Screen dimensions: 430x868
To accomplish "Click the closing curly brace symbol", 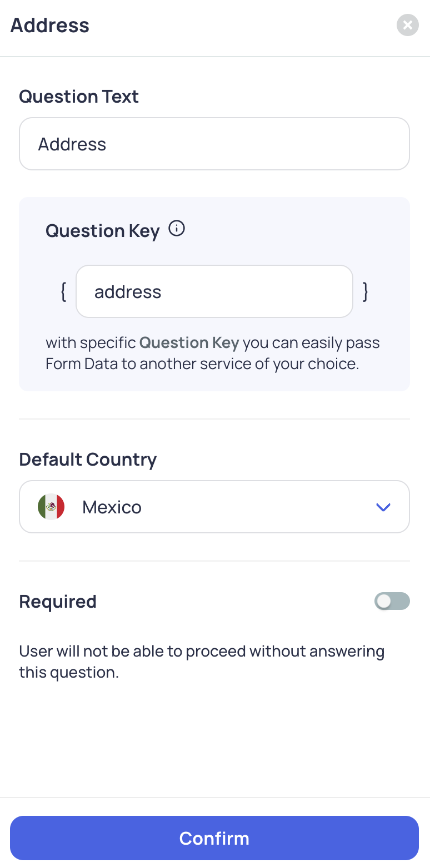I will tap(365, 292).
